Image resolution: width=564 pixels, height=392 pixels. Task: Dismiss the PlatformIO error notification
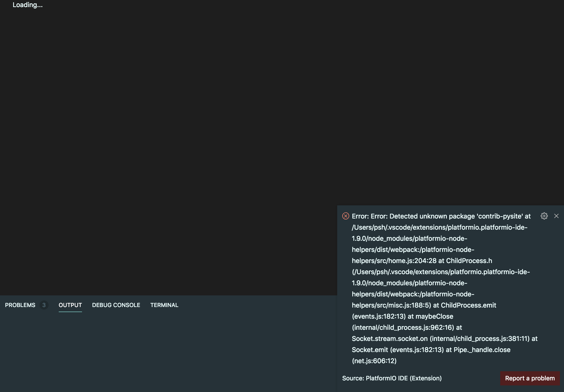click(556, 216)
